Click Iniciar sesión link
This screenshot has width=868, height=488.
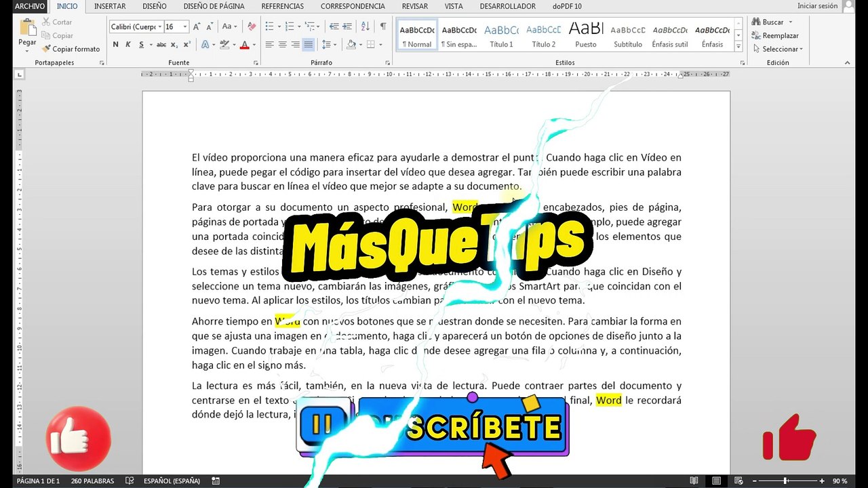817,6
